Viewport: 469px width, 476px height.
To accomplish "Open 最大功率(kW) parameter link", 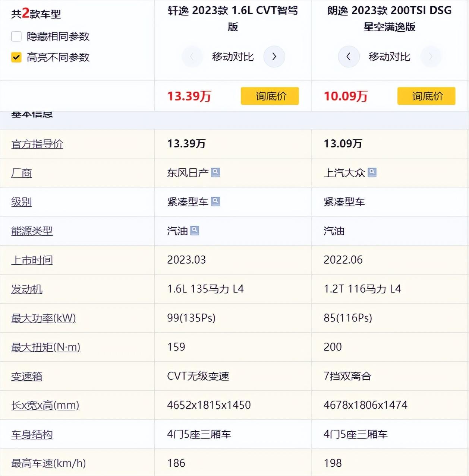I will click(44, 318).
